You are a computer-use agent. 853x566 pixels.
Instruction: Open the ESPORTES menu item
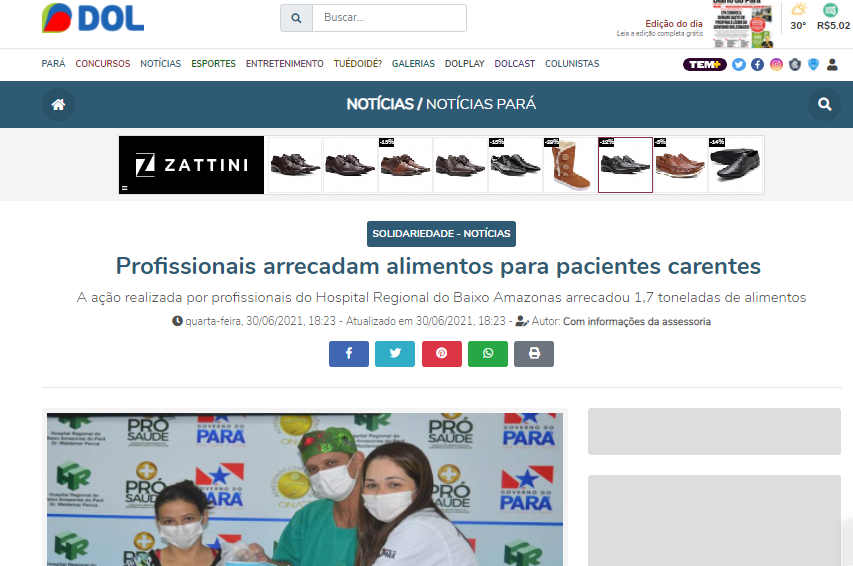[213, 64]
